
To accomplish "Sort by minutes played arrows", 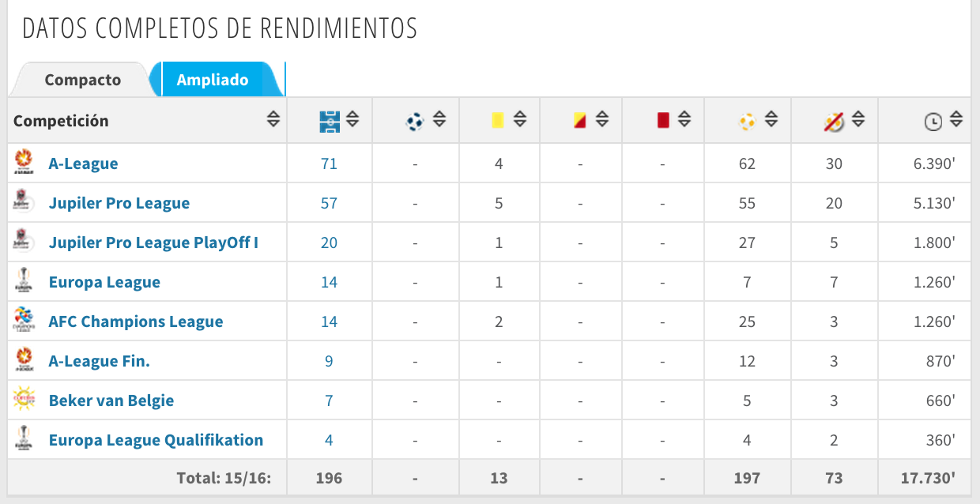I will tap(955, 120).
